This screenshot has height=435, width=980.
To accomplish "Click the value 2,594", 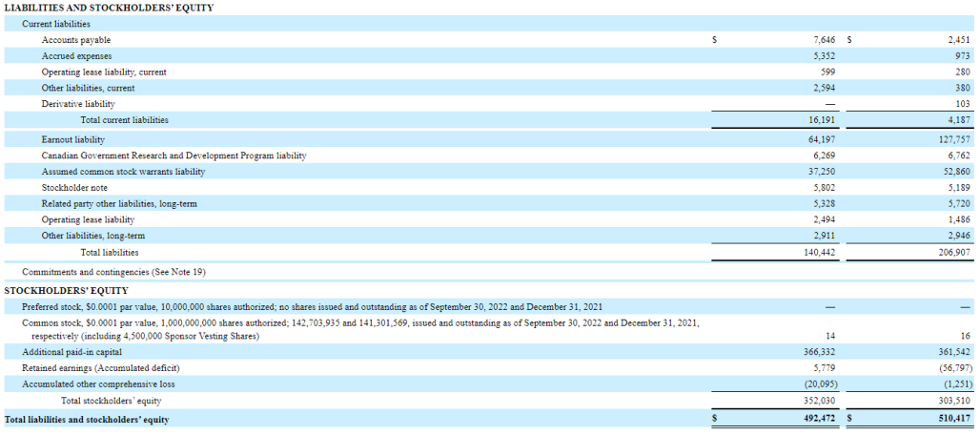I will point(824,88).
